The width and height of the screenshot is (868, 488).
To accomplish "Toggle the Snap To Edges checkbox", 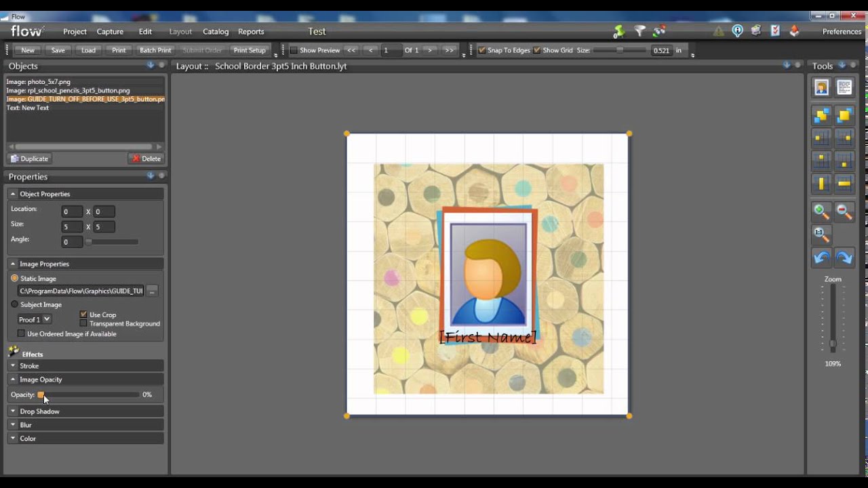I will click(482, 50).
